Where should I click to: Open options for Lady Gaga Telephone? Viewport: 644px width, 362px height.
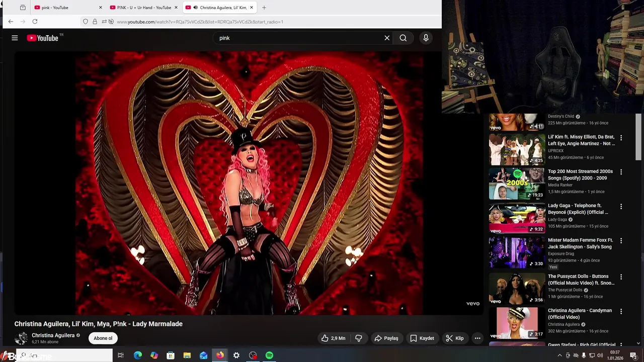(x=621, y=207)
